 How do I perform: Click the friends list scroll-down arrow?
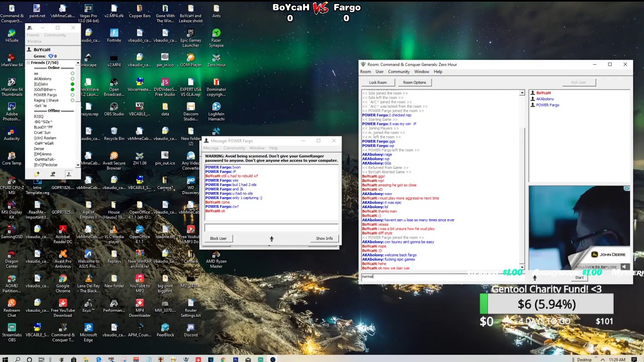(78, 165)
